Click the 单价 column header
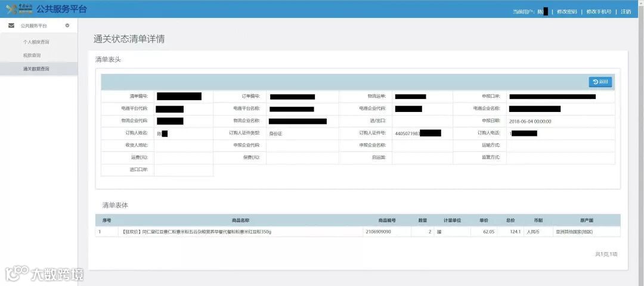The height and width of the screenshot is (286, 644). [484, 220]
